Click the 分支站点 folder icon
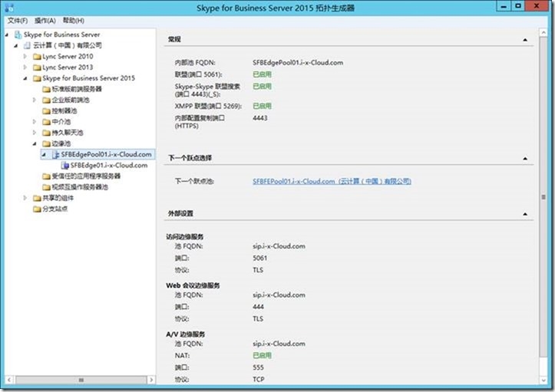Image resolution: width=555 pixels, height=392 pixels. (37, 209)
